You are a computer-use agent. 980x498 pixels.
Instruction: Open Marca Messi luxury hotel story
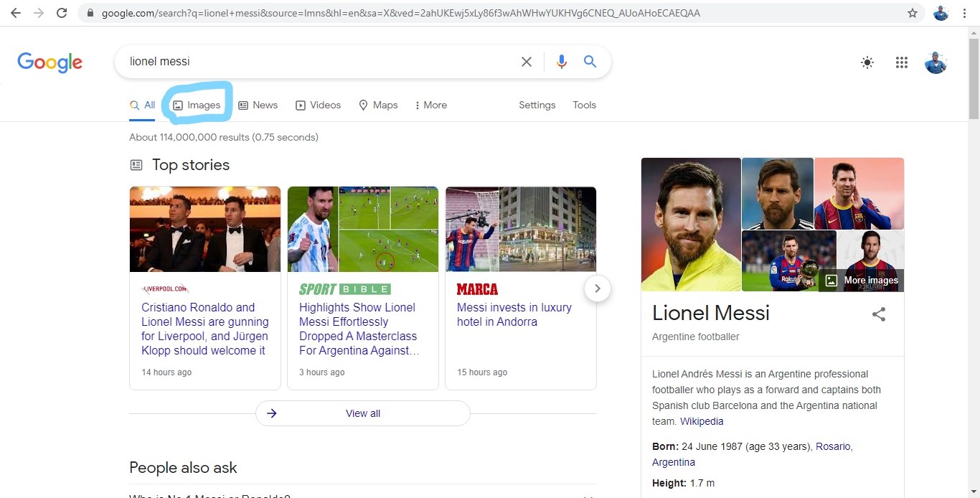pos(514,314)
